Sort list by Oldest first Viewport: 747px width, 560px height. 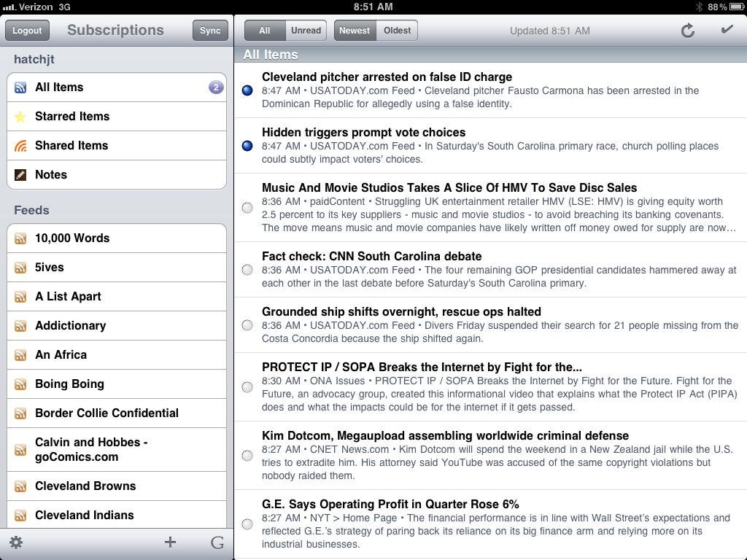tap(397, 31)
